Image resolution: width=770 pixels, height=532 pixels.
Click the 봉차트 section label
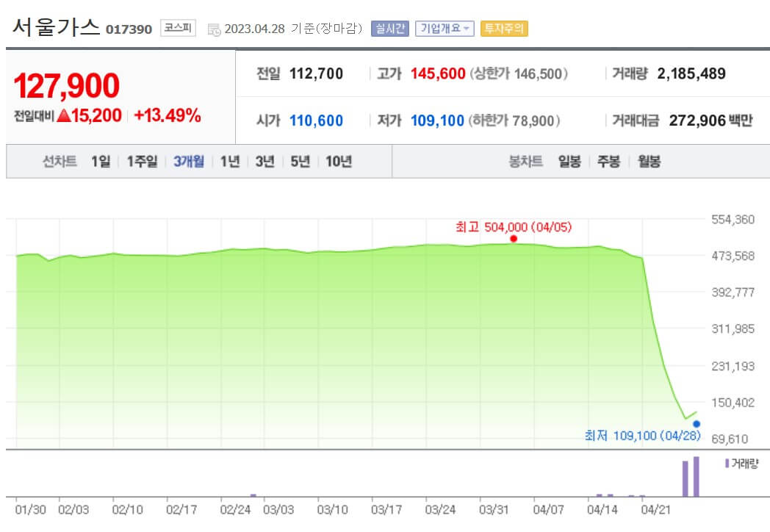coord(526,161)
